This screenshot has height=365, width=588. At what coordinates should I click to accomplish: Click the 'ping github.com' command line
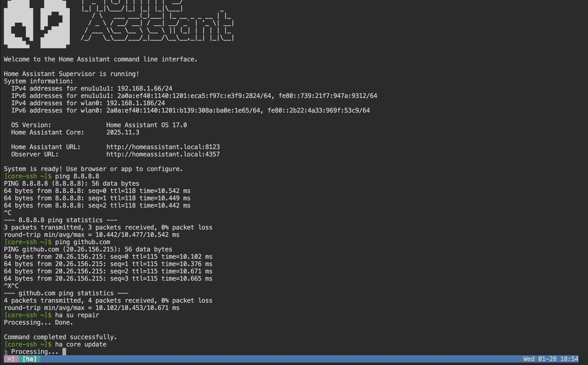[x=82, y=242]
